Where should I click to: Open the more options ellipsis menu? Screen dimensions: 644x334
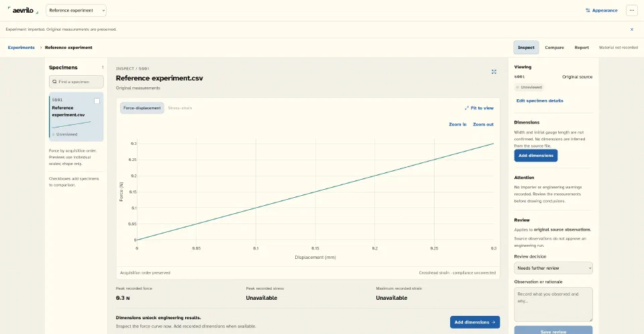click(632, 10)
